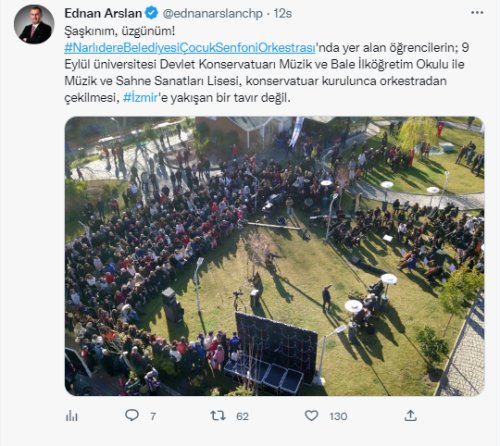Click the 'Şaşkınım, üzgünüm!' opening line
This screenshot has height=446, width=500.
119,31
